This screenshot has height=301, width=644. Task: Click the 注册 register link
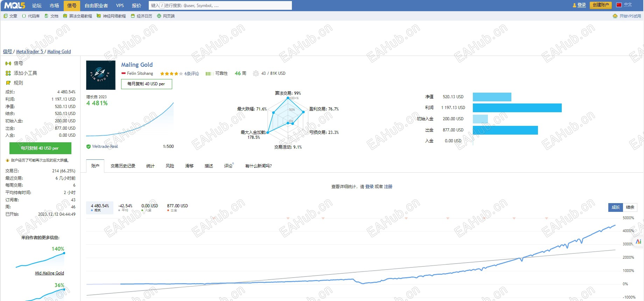(x=388, y=187)
